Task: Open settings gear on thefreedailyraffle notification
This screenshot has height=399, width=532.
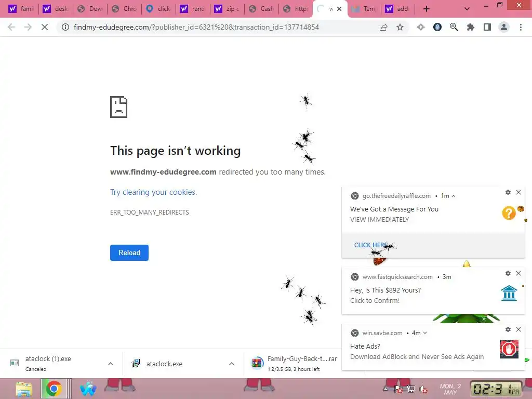Action: 508,192
